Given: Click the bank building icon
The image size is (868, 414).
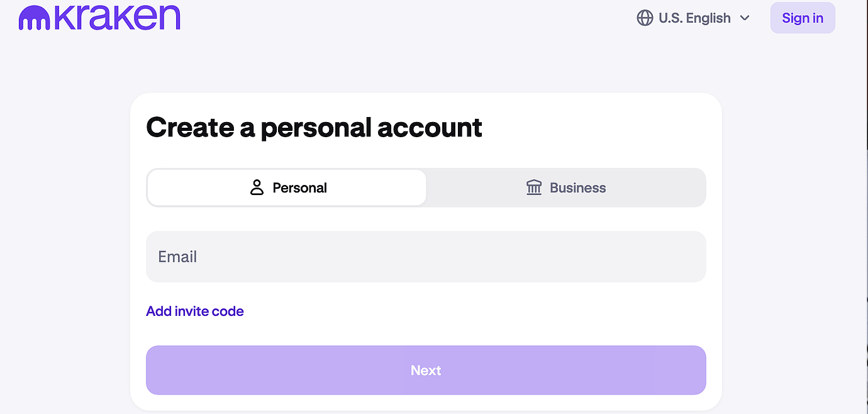Looking at the screenshot, I should coord(534,187).
